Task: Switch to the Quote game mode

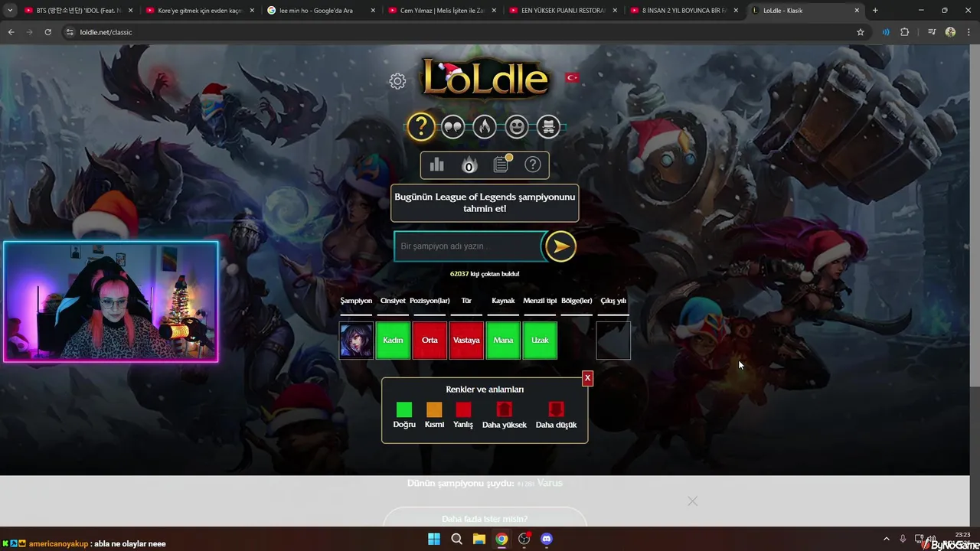Action: coord(452,126)
